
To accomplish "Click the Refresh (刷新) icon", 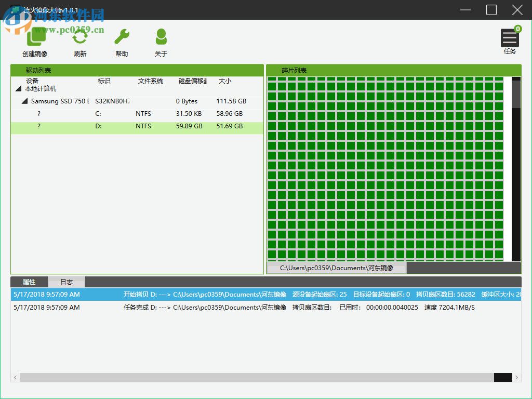I will [x=80, y=38].
